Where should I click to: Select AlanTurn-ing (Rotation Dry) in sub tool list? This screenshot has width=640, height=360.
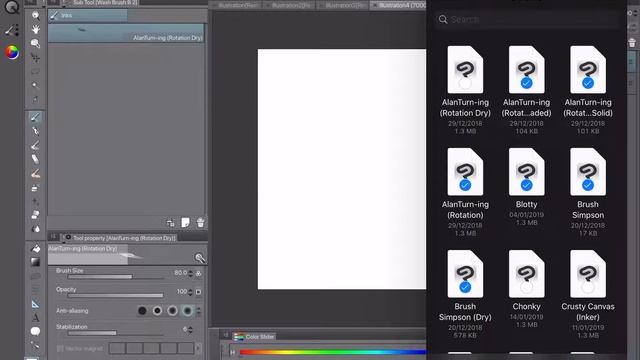tap(126, 33)
